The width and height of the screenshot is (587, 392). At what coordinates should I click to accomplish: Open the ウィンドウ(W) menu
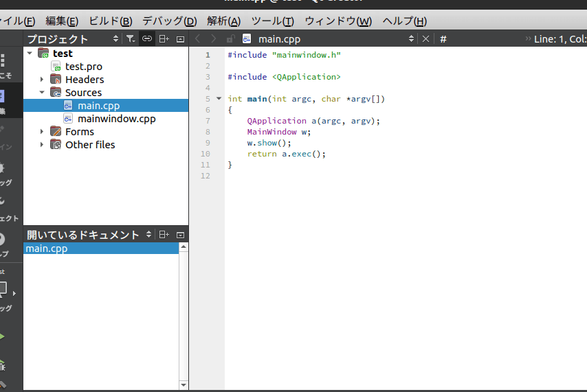[x=338, y=21]
